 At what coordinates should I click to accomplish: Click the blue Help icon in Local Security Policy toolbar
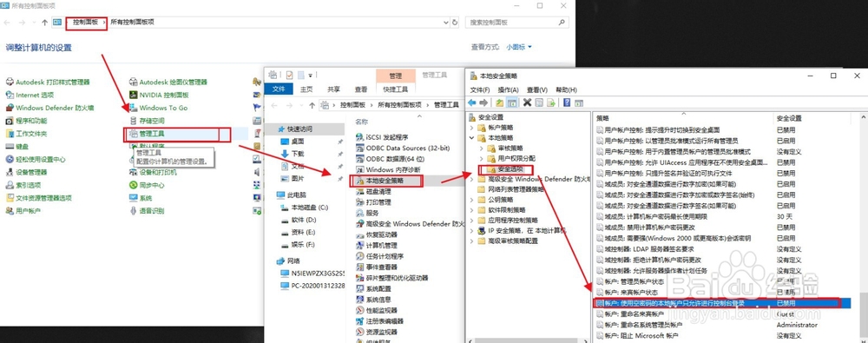[x=567, y=102]
